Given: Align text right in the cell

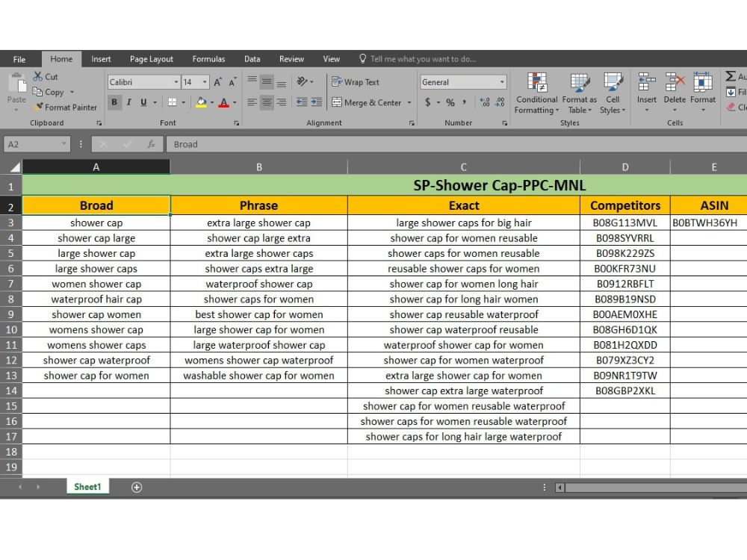Looking at the screenshot, I should click(282, 102).
